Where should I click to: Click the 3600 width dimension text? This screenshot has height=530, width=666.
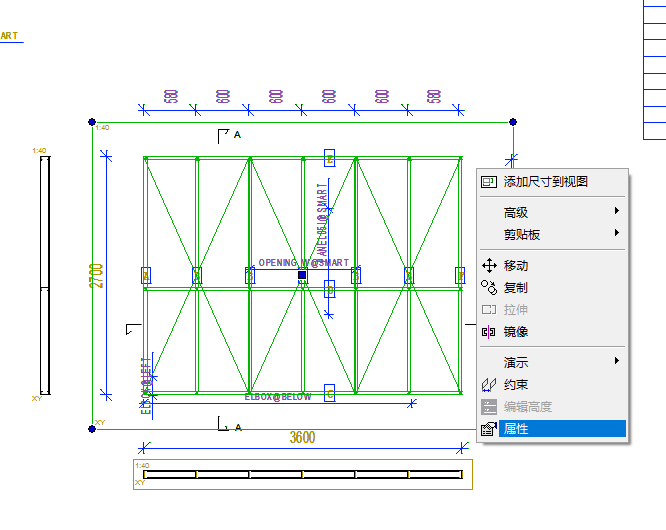click(x=302, y=437)
